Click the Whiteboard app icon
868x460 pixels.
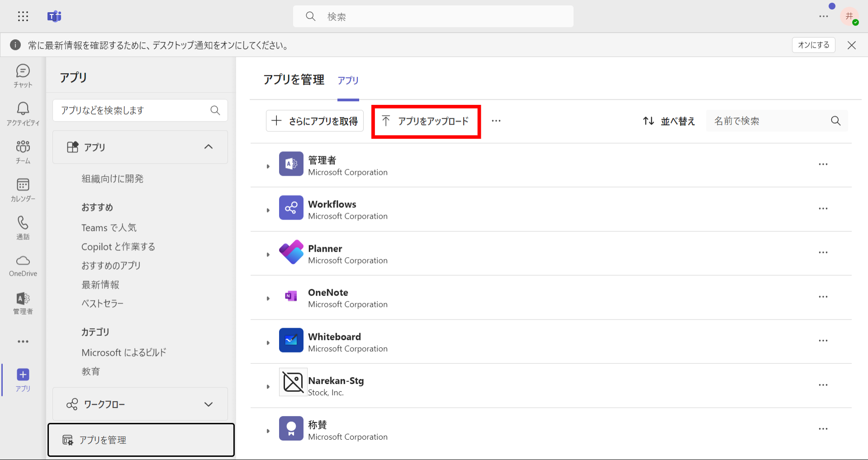tap(291, 340)
